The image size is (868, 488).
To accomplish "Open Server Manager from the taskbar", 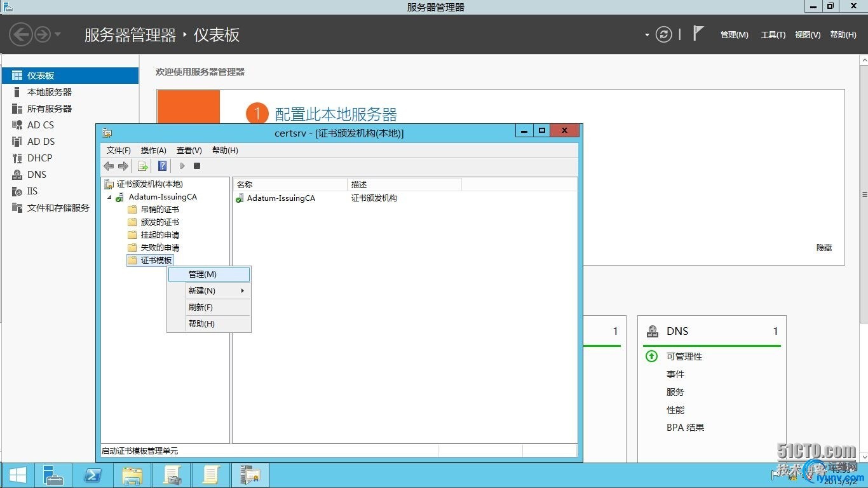I will pyautogui.click(x=53, y=475).
